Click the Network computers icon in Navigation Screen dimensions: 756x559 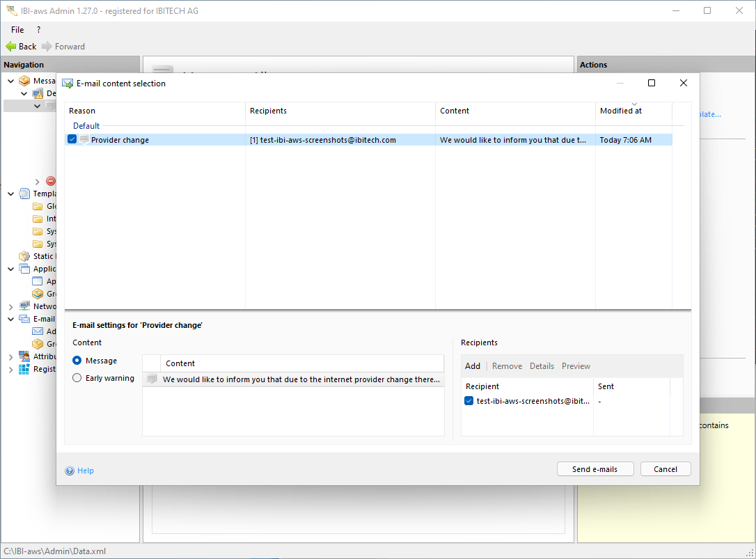24,306
